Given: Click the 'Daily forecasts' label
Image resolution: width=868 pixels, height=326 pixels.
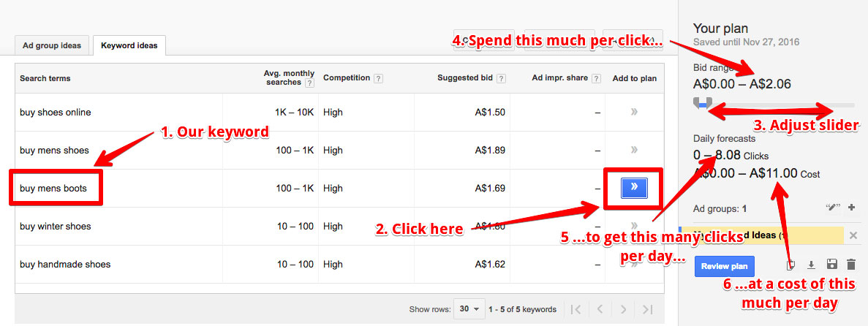Looking at the screenshot, I should click(724, 139).
